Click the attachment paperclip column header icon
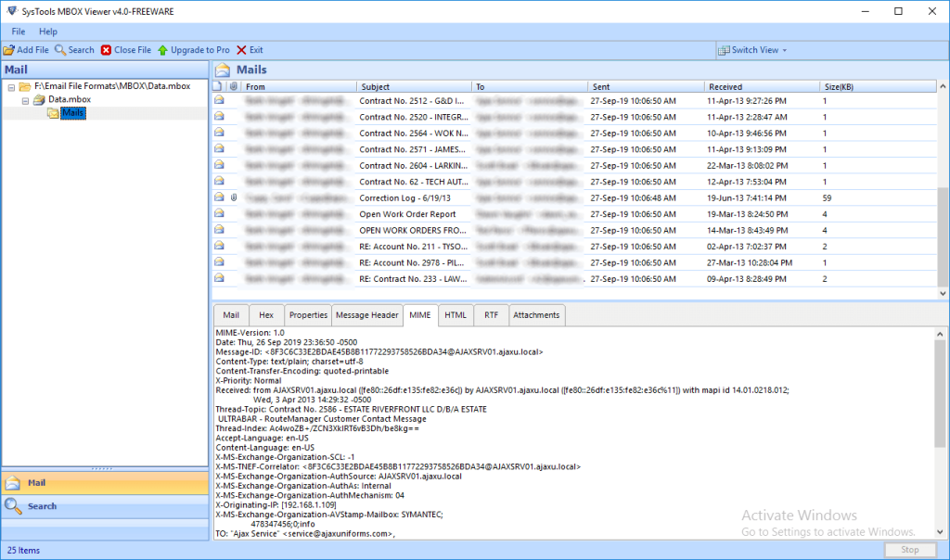950x560 pixels. click(x=234, y=86)
